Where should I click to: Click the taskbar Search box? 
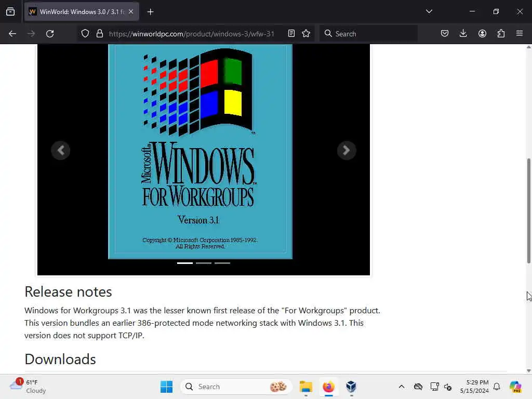[236, 387]
